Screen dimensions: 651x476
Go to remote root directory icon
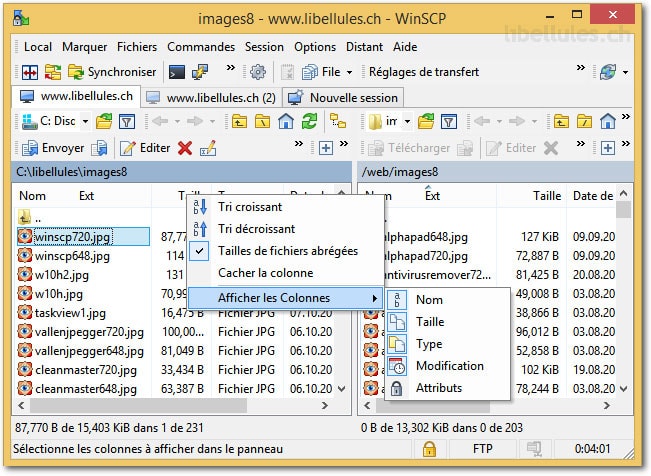pos(585,121)
